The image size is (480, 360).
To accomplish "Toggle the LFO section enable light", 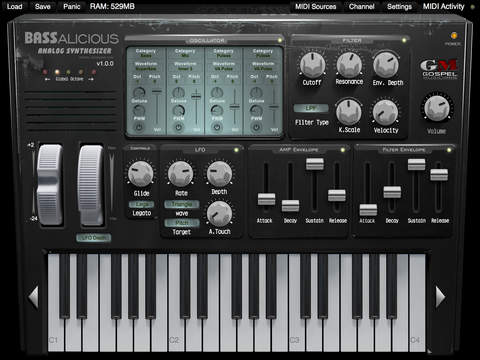I will (x=236, y=150).
